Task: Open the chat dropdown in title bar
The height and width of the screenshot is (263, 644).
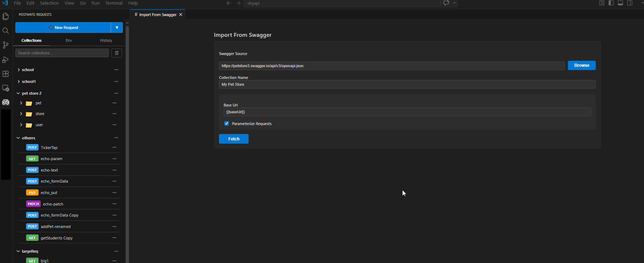Action: [x=454, y=3]
